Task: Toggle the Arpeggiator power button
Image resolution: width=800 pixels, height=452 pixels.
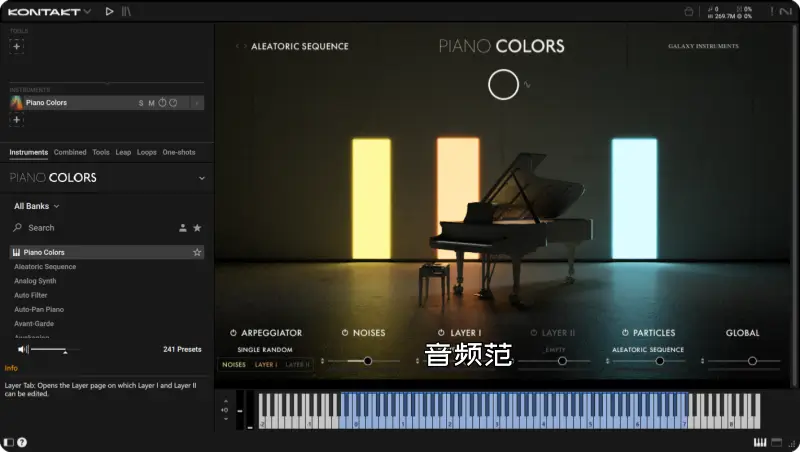Action: 233,333
